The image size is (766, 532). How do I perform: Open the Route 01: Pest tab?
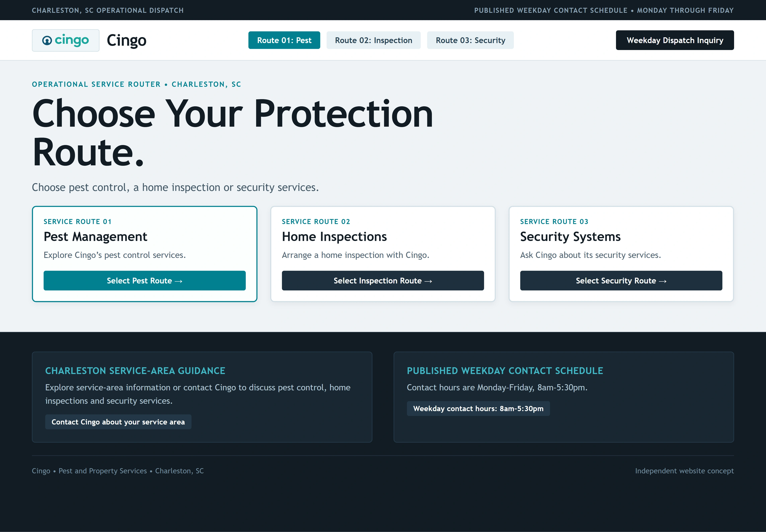pyautogui.click(x=284, y=40)
